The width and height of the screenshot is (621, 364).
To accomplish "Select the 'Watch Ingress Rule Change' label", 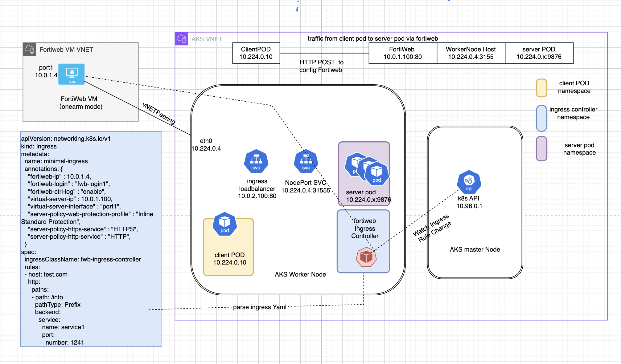I will pos(432,228).
